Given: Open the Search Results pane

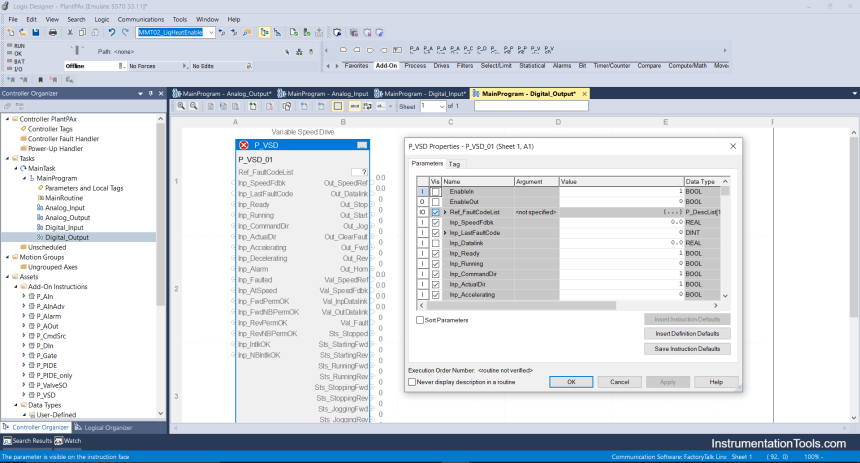Looking at the screenshot, I should (x=27, y=441).
